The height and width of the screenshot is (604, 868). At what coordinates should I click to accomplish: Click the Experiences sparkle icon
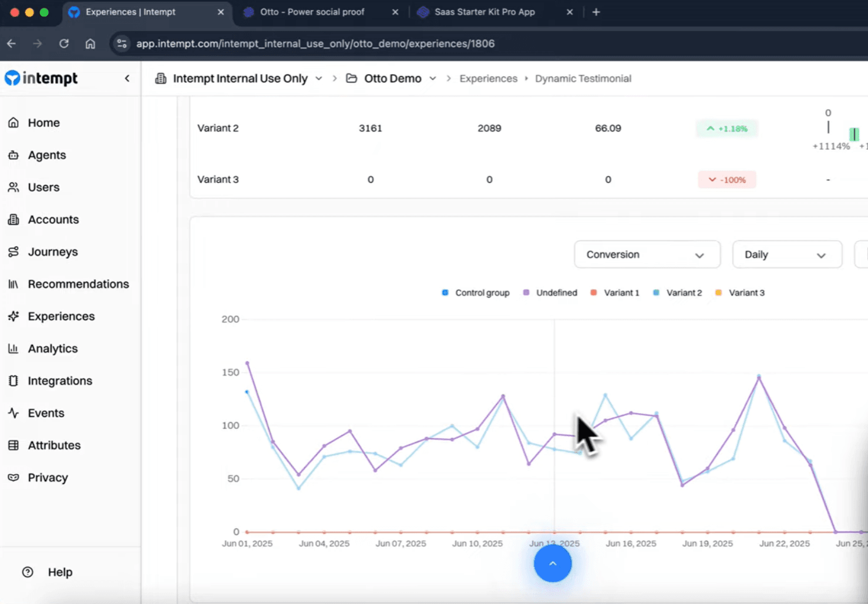pyautogui.click(x=14, y=317)
